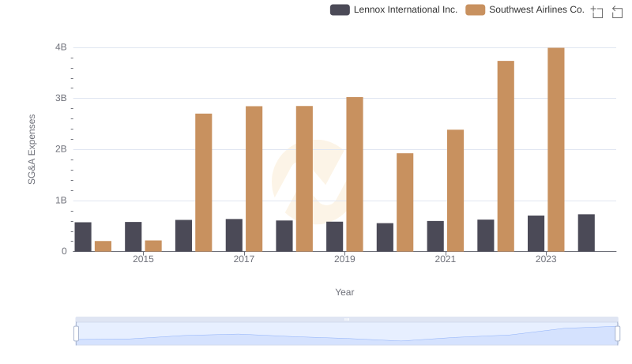This screenshot has width=632, height=364.
Task: Click the first crop-shaped icon beside the legend
Action: 597,12
